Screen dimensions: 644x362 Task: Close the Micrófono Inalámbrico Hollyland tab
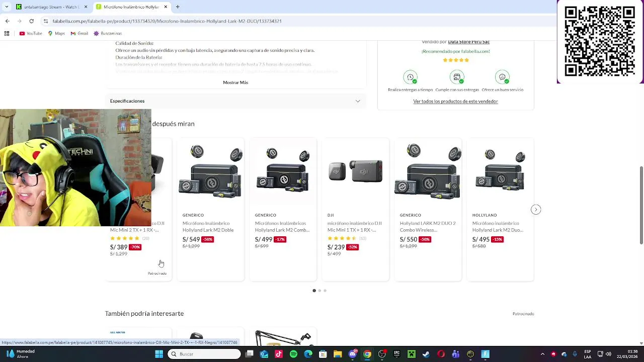point(165,7)
